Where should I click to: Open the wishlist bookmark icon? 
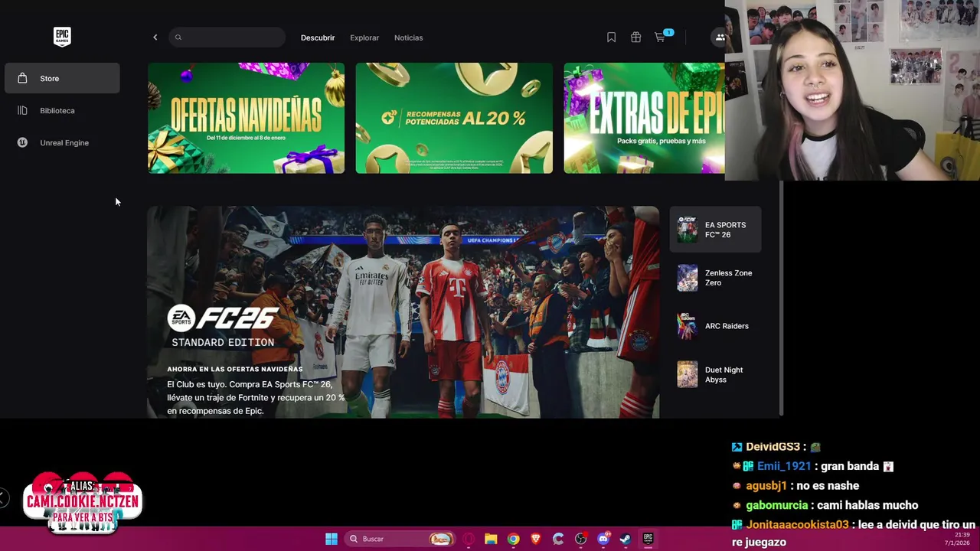[611, 37]
